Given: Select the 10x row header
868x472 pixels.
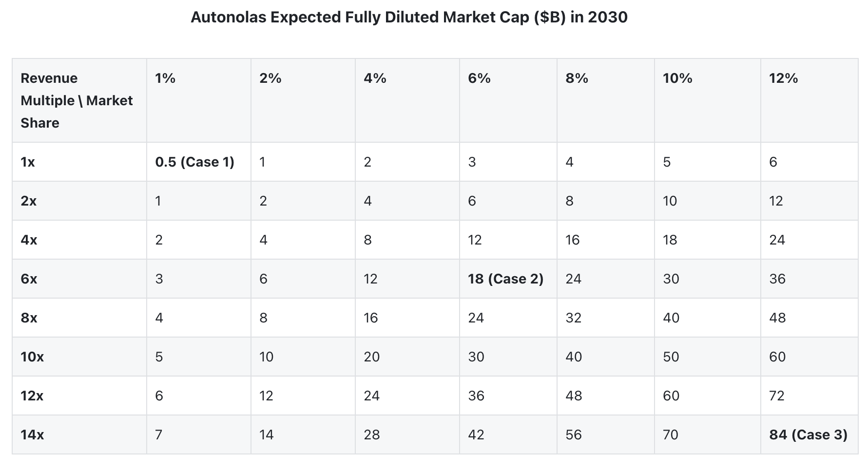Looking at the screenshot, I should pos(32,357).
